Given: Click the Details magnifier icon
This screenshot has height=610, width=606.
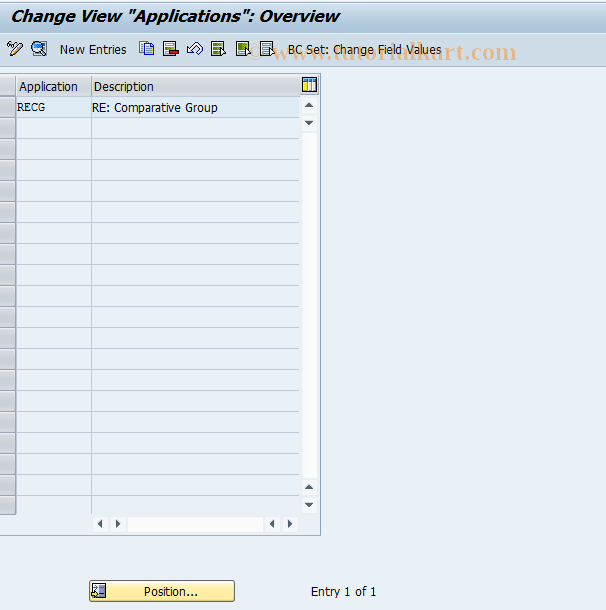Looking at the screenshot, I should point(39,49).
